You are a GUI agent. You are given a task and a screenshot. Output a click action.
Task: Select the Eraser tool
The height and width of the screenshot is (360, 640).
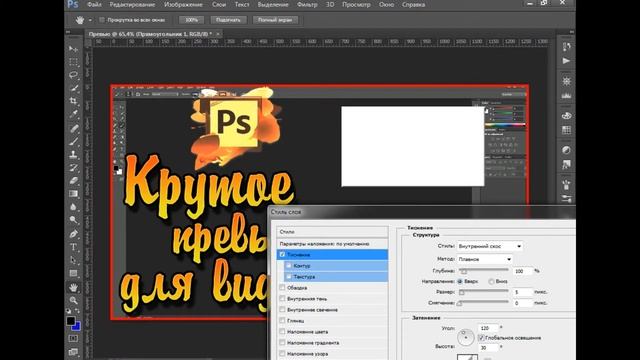coord(73,181)
